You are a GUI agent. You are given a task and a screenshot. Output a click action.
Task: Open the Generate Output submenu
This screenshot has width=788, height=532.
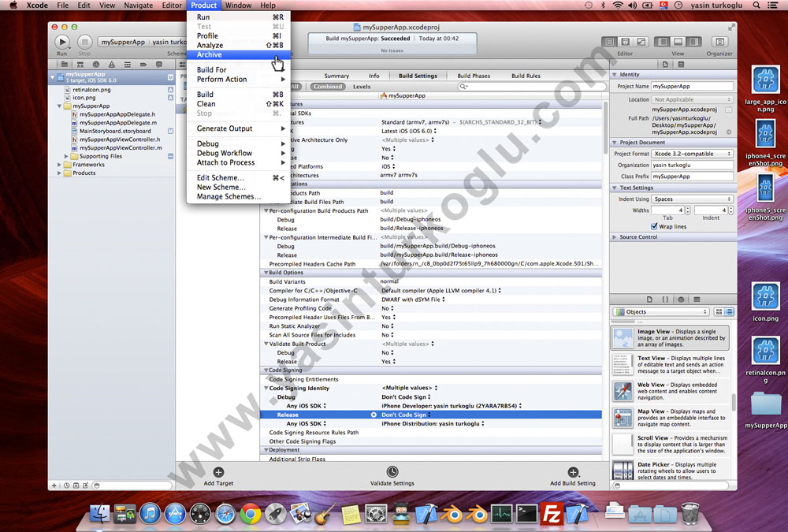click(x=238, y=128)
